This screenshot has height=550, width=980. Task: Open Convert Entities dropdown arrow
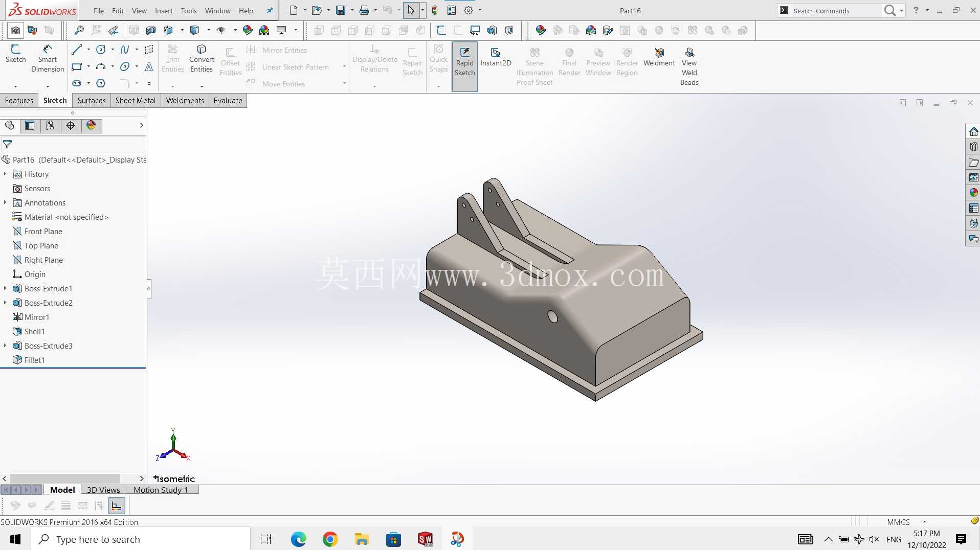pyautogui.click(x=202, y=86)
